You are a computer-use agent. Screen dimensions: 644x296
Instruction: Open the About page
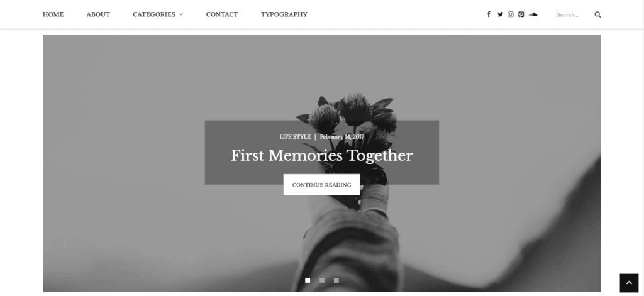[x=98, y=14]
